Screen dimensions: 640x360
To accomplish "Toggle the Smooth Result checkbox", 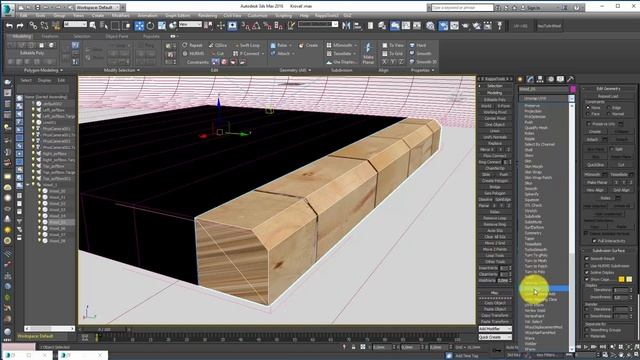I will point(587,258).
